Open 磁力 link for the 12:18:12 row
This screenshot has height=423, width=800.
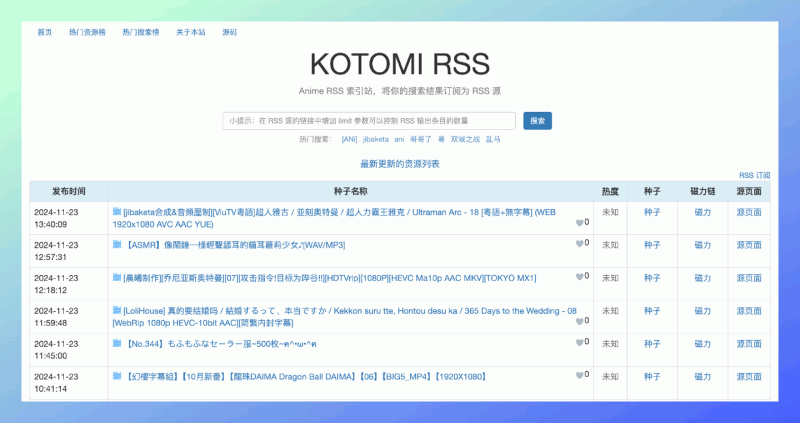(x=703, y=278)
